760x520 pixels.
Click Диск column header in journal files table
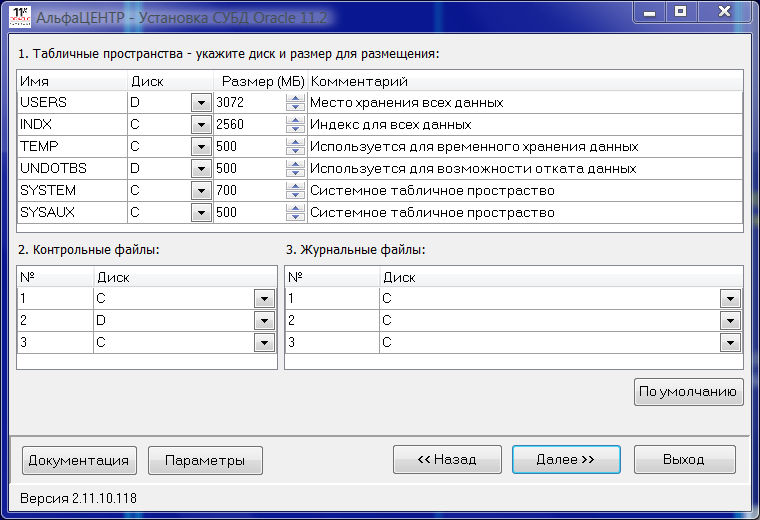point(561,278)
